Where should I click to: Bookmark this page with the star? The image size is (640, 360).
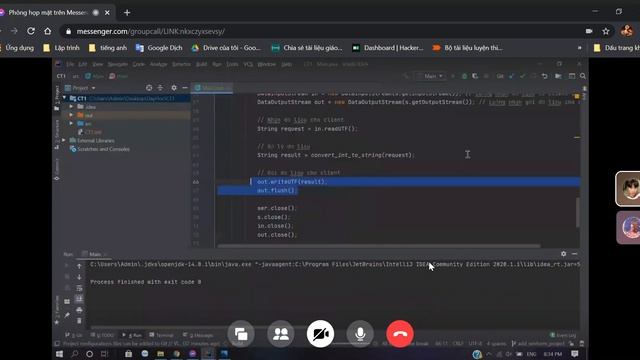[606, 31]
